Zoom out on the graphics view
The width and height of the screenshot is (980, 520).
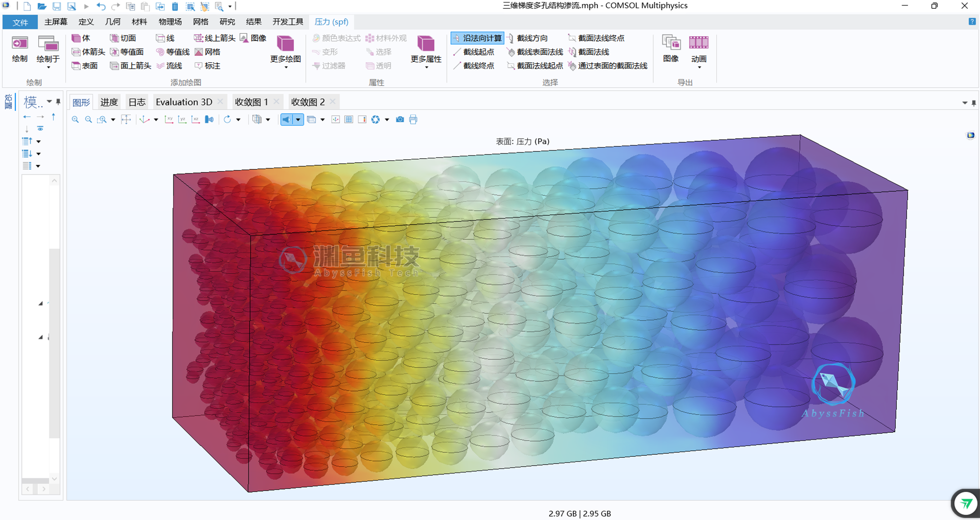[x=88, y=120]
